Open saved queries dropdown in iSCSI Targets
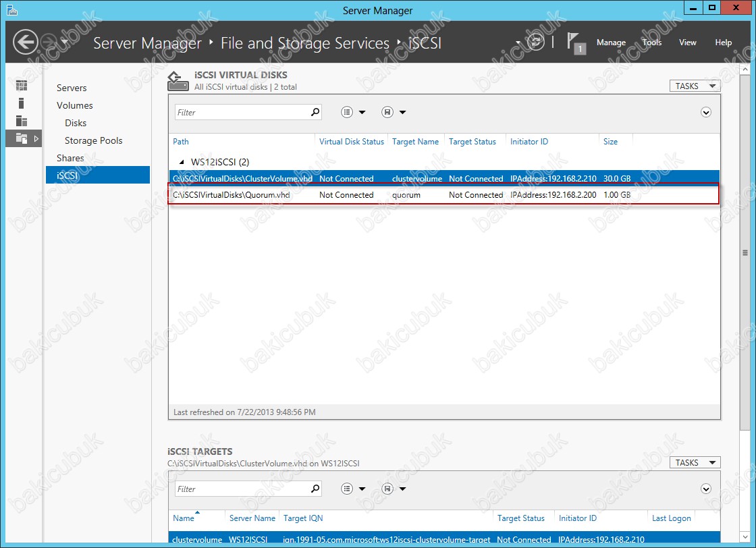The height and width of the screenshot is (548, 756). (x=394, y=489)
